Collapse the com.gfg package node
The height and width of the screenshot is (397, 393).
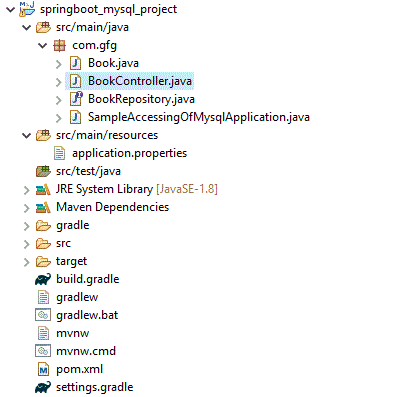click(43, 45)
